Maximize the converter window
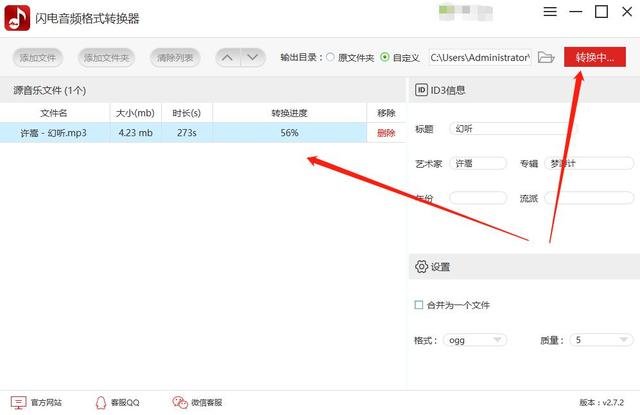This screenshot has height=415, width=640. pyautogui.click(x=601, y=11)
